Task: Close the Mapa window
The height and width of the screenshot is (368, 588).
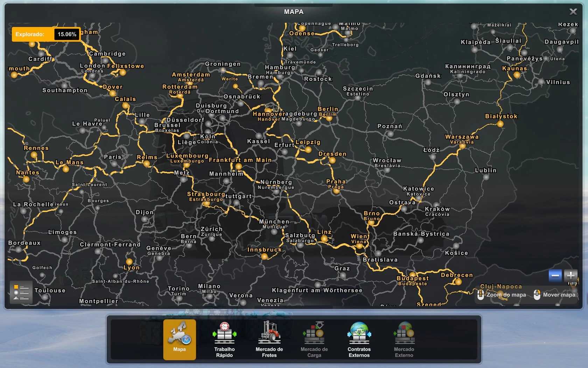Action: pos(573,12)
